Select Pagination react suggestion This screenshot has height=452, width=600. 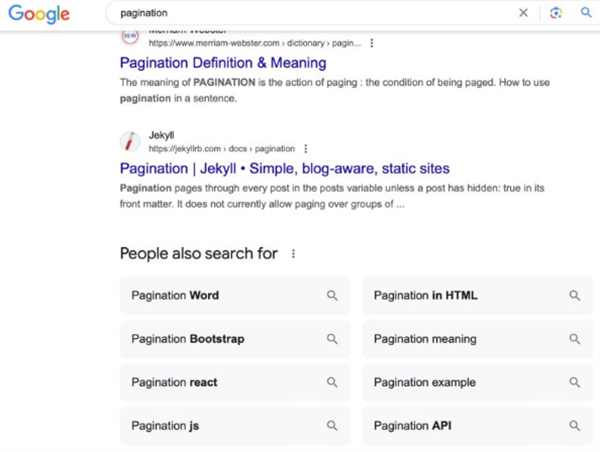235,382
